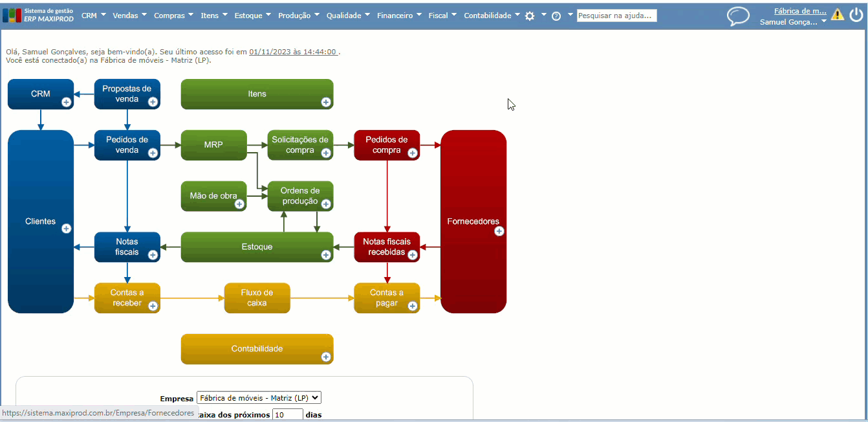The height and width of the screenshot is (422, 868).
Task: Click plus icon on Notas fiscais box
Action: pyautogui.click(x=153, y=255)
